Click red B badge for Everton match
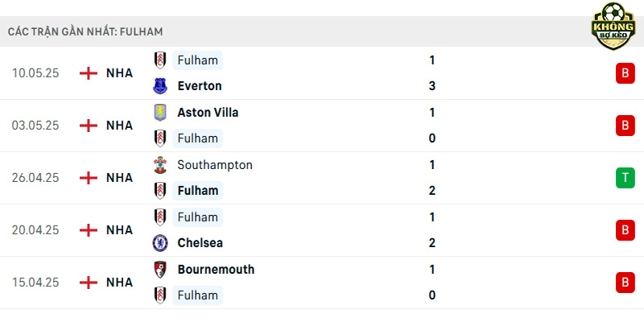 [x=625, y=73]
